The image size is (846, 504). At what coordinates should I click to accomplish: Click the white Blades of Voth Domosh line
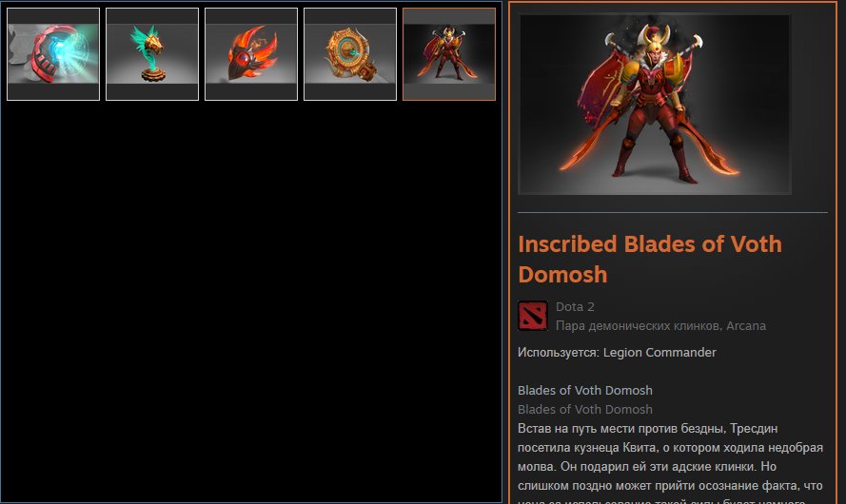point(585,390)
